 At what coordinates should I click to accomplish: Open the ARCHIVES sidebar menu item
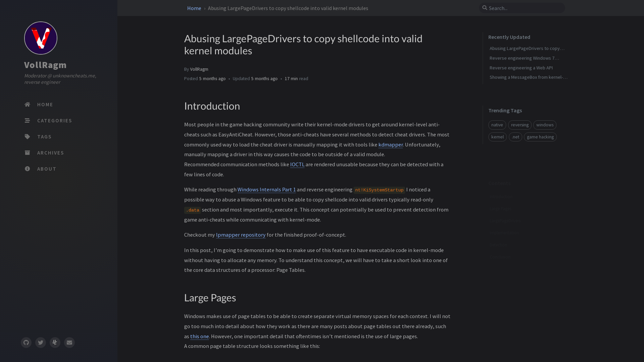[x=59, y=153]
